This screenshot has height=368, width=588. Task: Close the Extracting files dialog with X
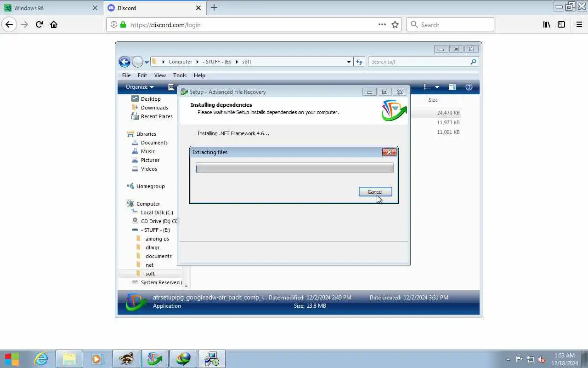click(389, 152)
